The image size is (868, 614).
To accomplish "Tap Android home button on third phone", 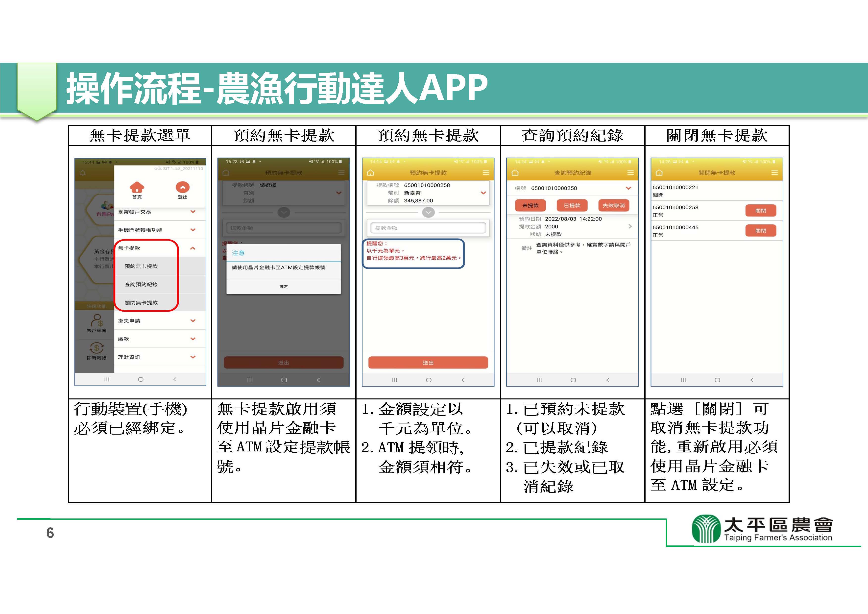I will click(429, 380).
